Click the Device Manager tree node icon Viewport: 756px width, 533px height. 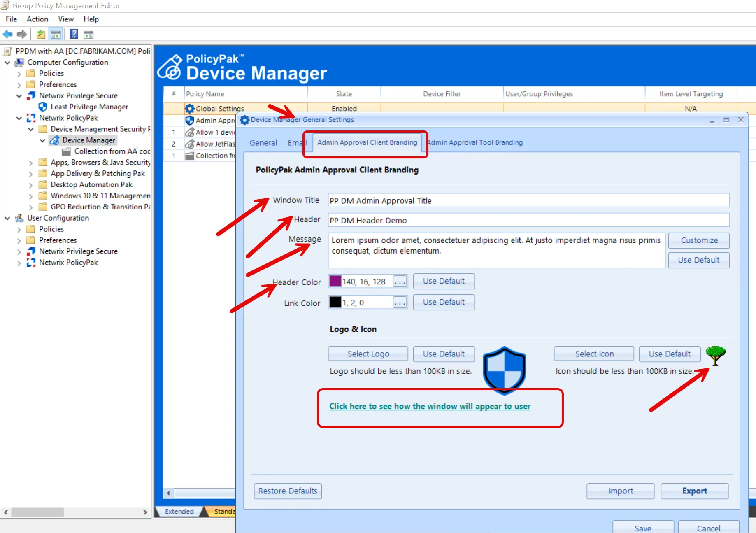coord(54,140)
